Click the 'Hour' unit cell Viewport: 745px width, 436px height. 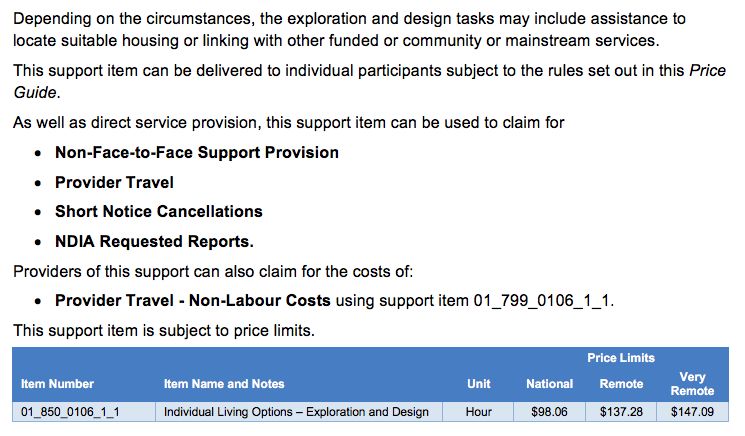tap(478, 412)
